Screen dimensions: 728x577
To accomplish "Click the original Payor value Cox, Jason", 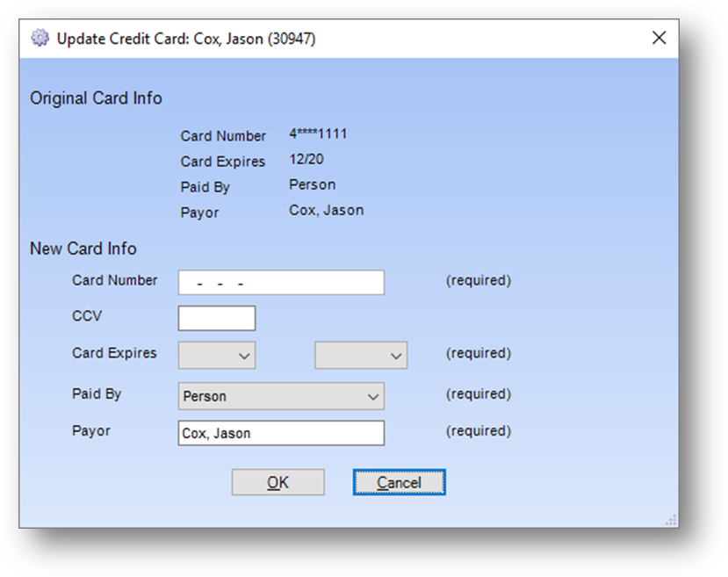I will (326, 210).
